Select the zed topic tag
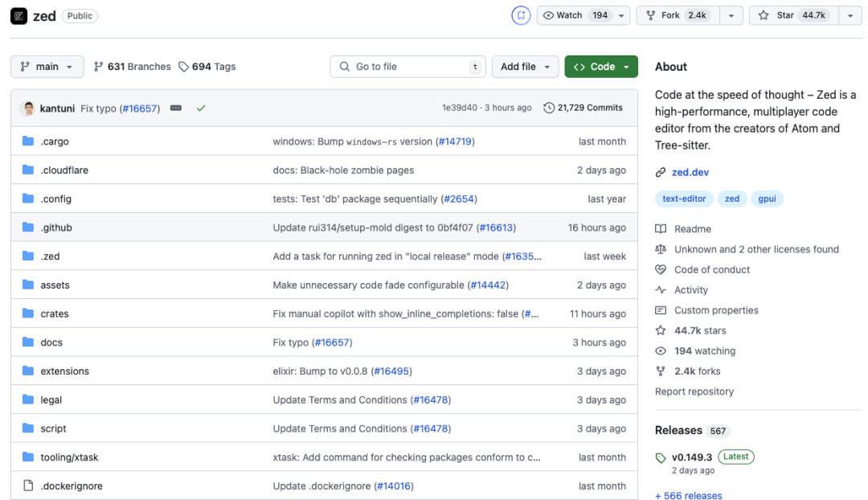The width and height of the screenshot is (868, 500). [732, 199]
